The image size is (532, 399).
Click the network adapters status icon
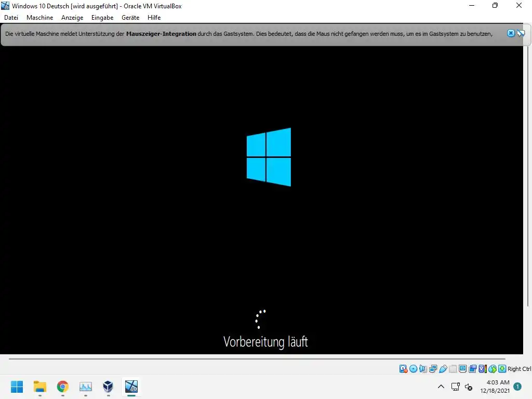tap(433, 369)
